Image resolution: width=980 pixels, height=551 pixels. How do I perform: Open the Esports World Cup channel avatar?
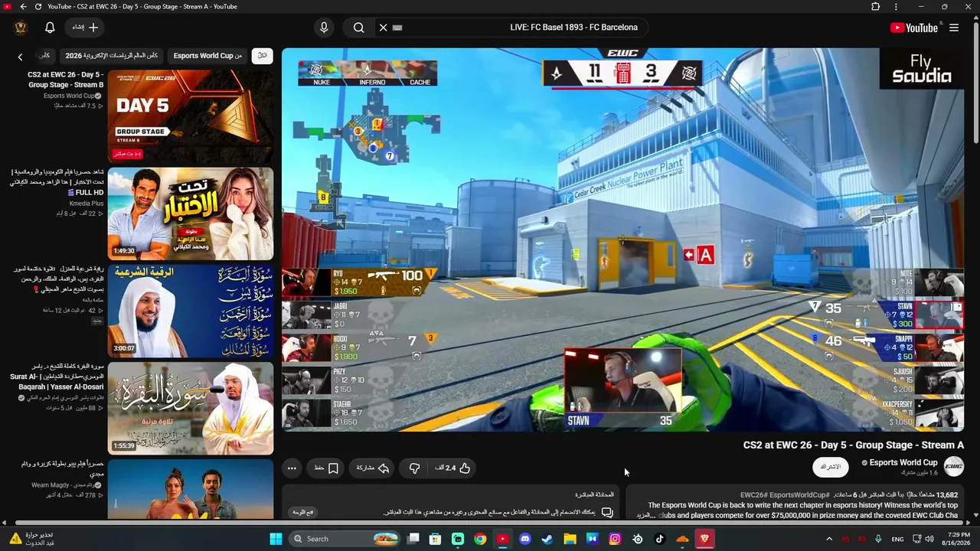(x=954, y=466)
